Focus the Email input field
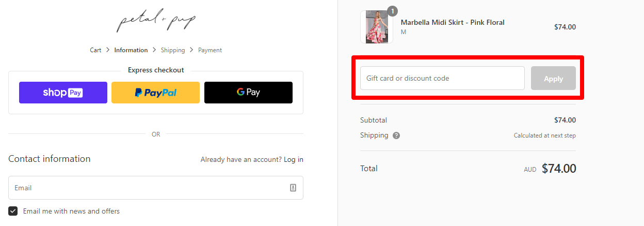The image size is (644, 226). [x=147, y=188]
